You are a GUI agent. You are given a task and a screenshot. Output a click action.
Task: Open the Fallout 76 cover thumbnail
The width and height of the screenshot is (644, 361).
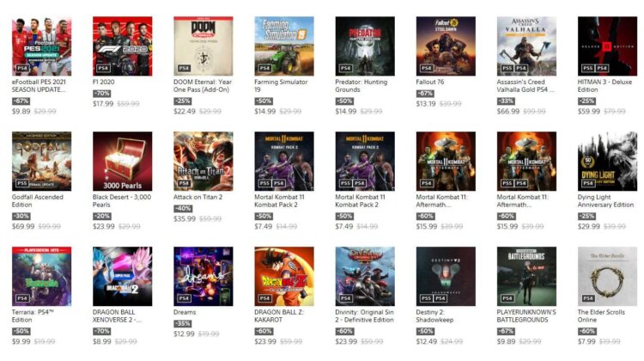[446, 46]
